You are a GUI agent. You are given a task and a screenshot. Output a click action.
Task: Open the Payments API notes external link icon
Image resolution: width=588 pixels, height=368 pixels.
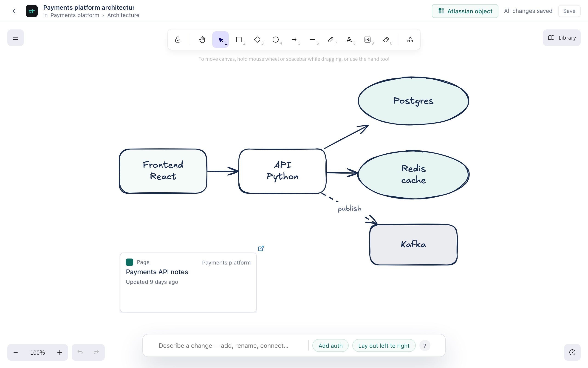pyautogui.click(x=261, y=248)
